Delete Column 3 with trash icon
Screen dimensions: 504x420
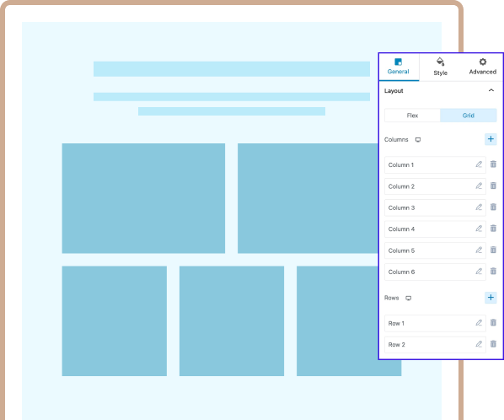click(493, 207)
